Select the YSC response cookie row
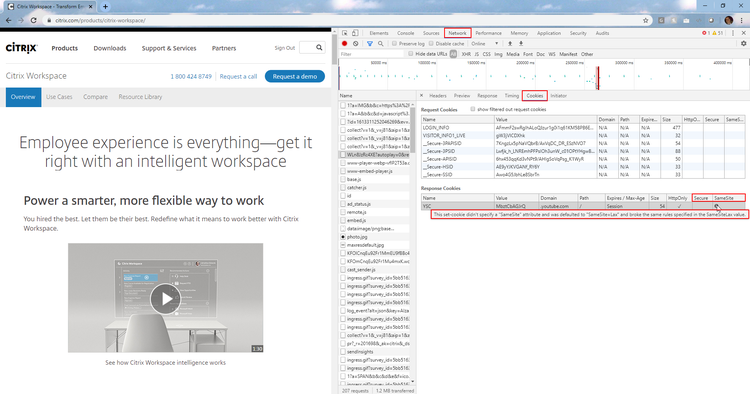Image resolution: width=750 pixels, height=394 pixels. click(583, 206)
